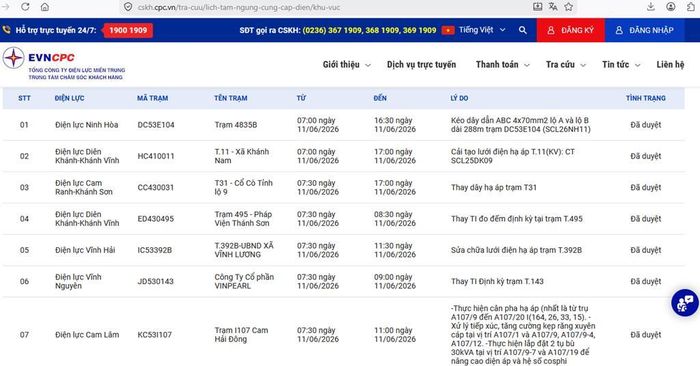Select Đã duyệt status in row 01
Screen dimensions: 700x366
[646, 125]
